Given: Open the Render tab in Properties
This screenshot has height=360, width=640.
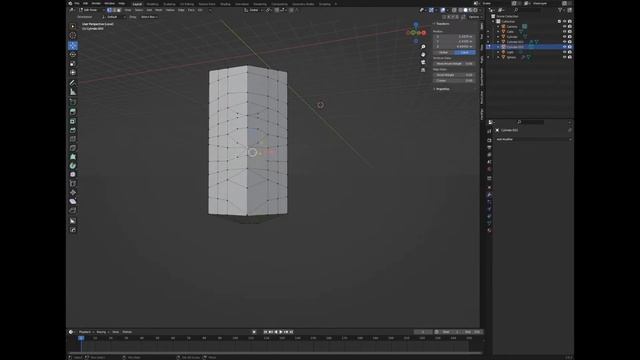Looking at the screenshot, I should (x=489, y=140).
